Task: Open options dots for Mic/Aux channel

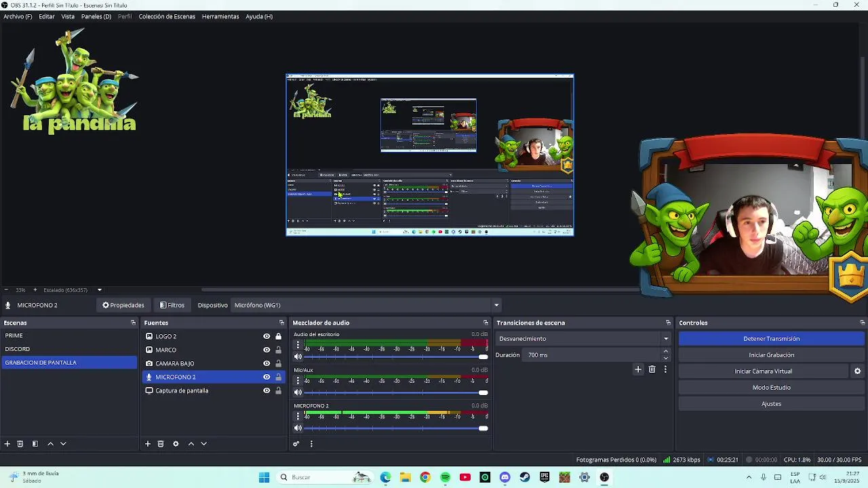Action: click(298, 380)
